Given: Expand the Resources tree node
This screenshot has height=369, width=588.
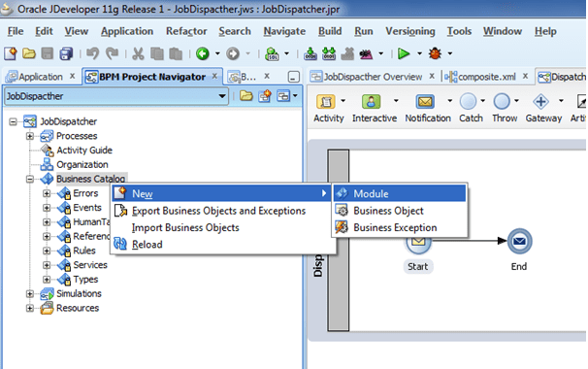Looking at the screenshot, I should 30,308.
